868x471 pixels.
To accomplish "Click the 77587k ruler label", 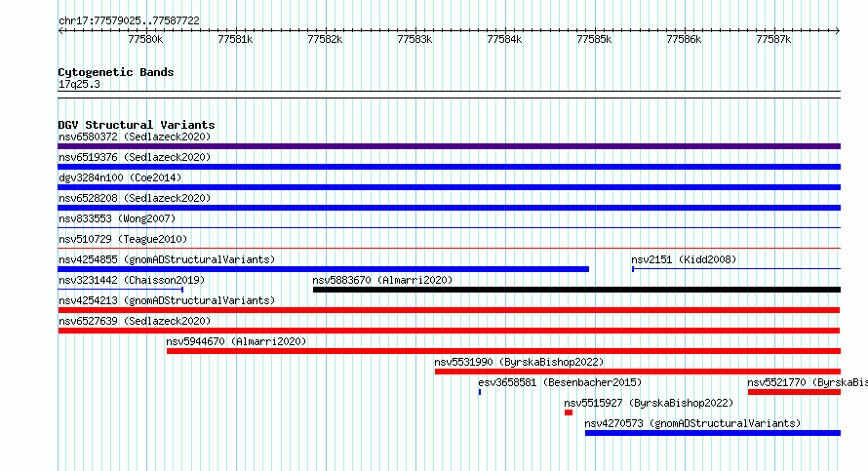I will pyautogui.click(x=773, y=39).
